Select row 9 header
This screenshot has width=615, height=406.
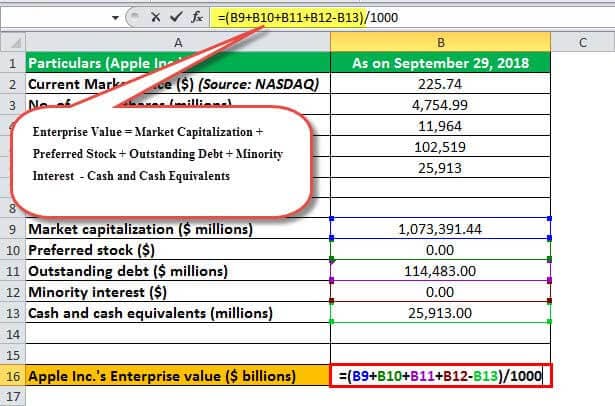11,229
